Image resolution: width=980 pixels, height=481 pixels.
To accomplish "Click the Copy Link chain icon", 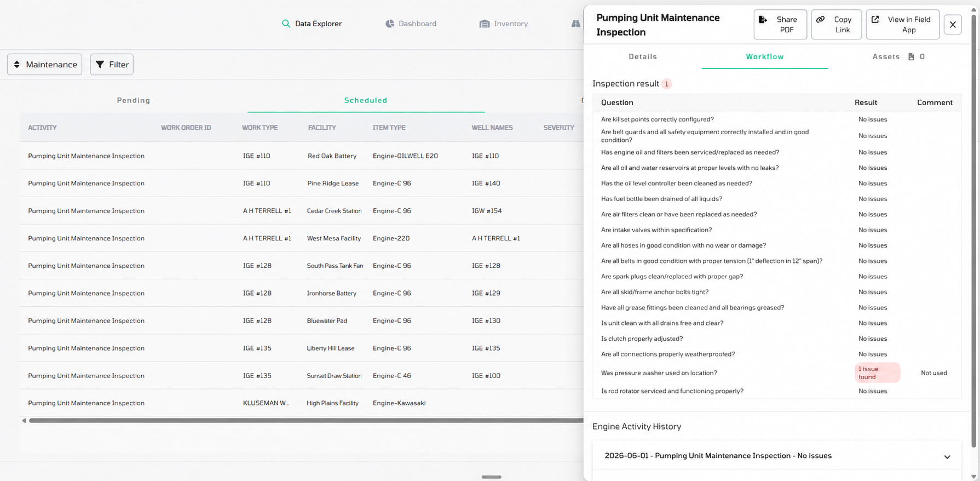I will tap(820, 19).
